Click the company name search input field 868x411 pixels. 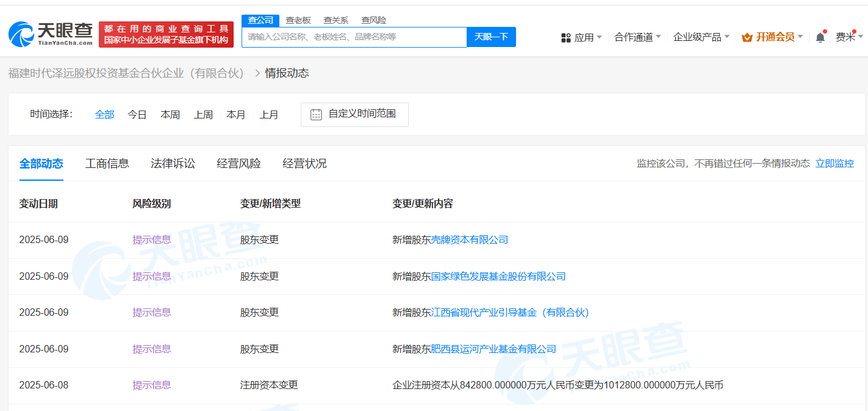[x=354, y=37]
